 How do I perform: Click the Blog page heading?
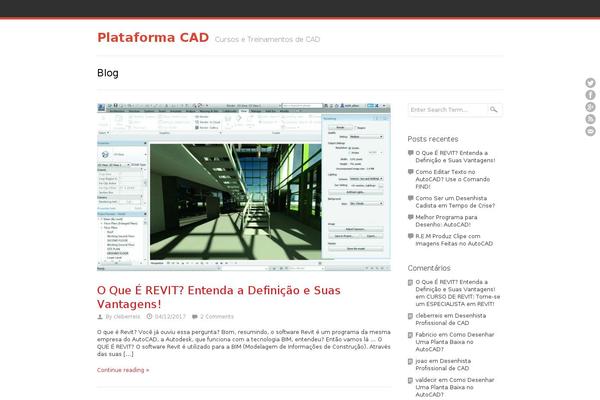click(108, 73)
